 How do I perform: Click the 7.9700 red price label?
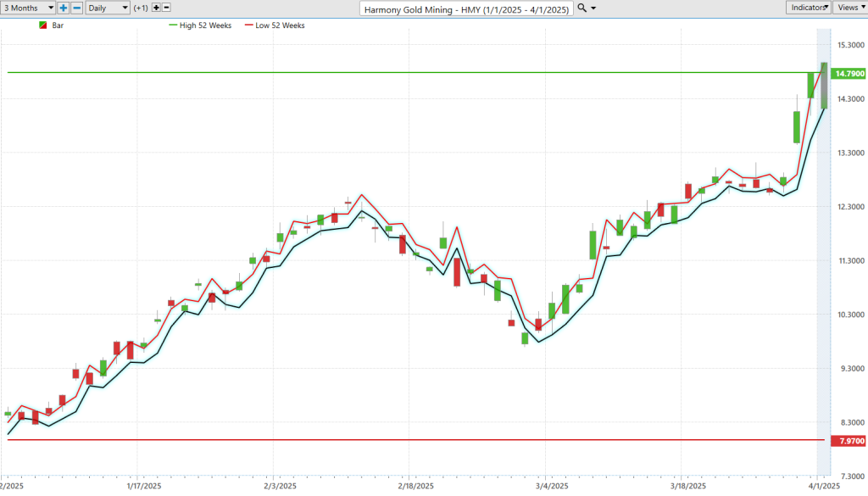[x=849, y=441]
